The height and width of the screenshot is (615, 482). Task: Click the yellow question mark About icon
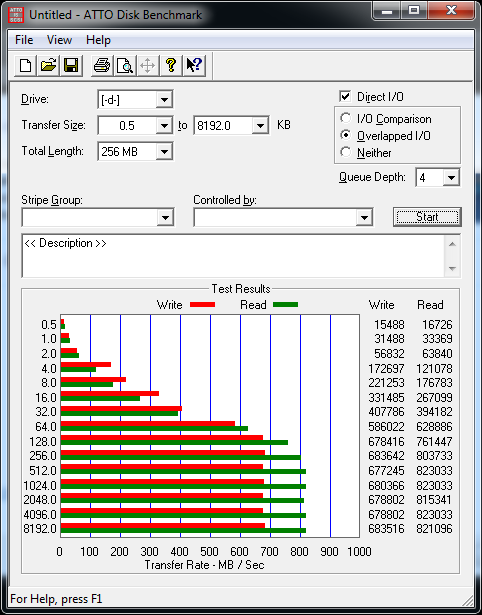[171, 65]
